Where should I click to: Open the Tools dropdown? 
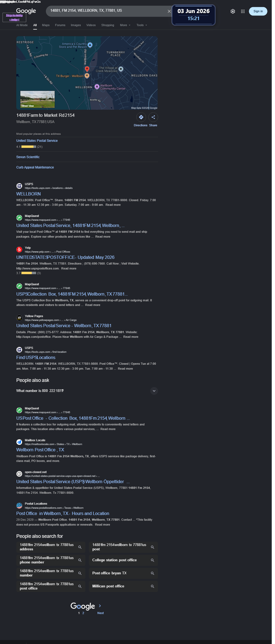142,25
